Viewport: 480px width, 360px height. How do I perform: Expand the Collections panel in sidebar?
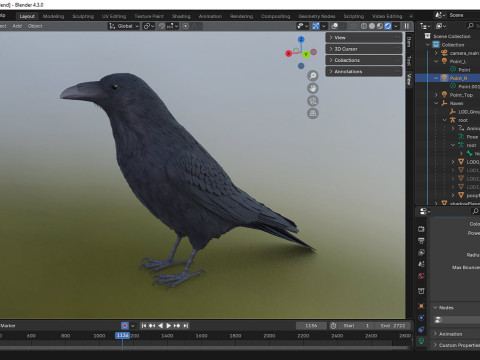[x=364, y=60]
